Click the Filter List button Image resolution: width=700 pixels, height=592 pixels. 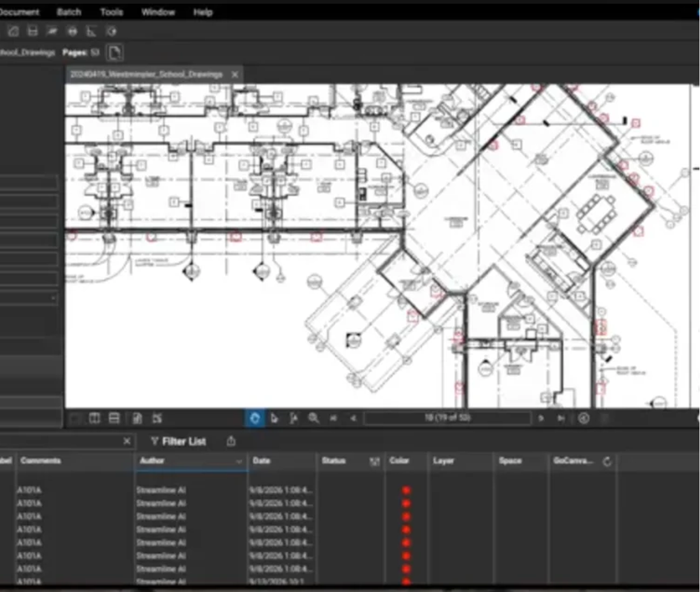point(179,441)
